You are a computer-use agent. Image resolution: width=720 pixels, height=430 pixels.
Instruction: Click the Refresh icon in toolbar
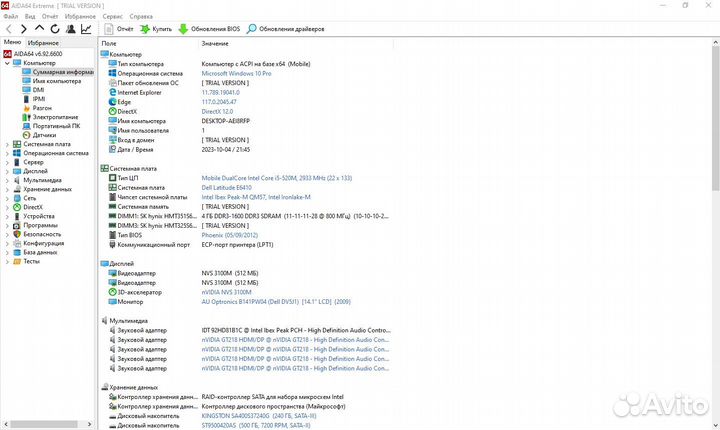pyautogui.click(x=55, y=29)
